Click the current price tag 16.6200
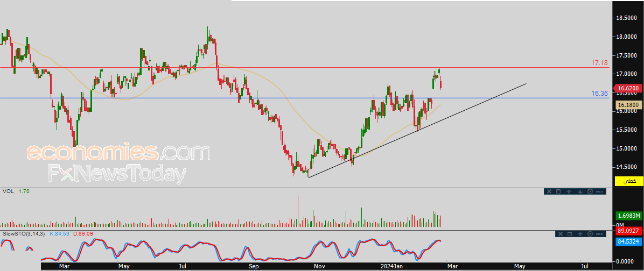 tap(628, 88)
